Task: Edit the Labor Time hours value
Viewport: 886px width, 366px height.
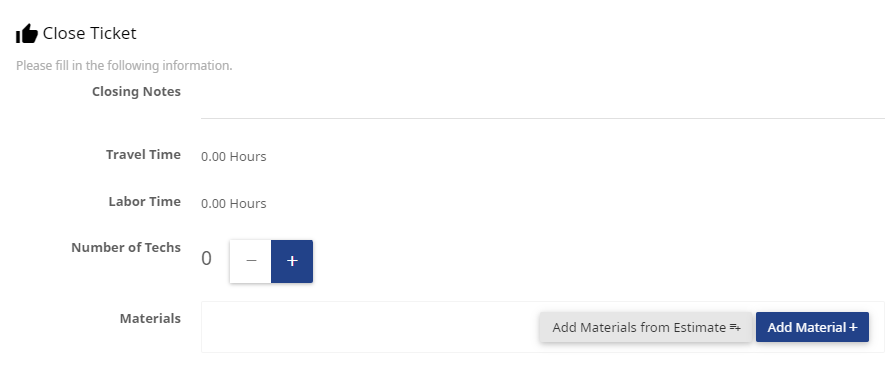Action: coord(233,203)
